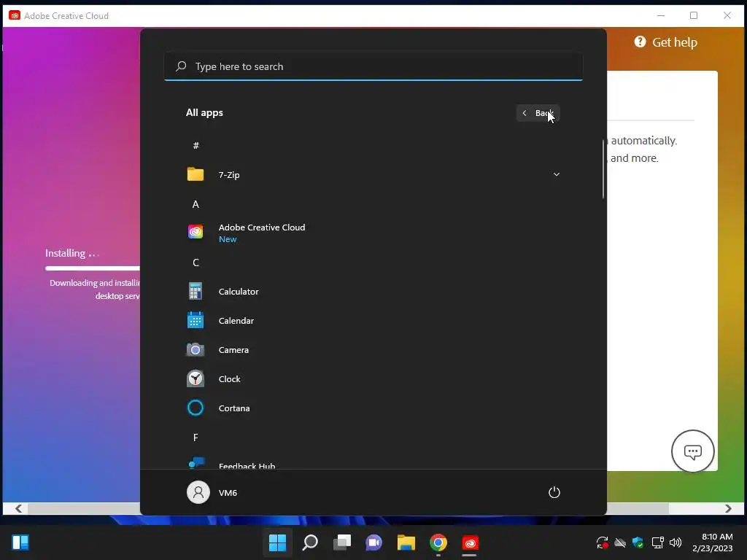747x560 pixels.
Task: Open the clock and date in taskbar
Action: coord(712,542)
